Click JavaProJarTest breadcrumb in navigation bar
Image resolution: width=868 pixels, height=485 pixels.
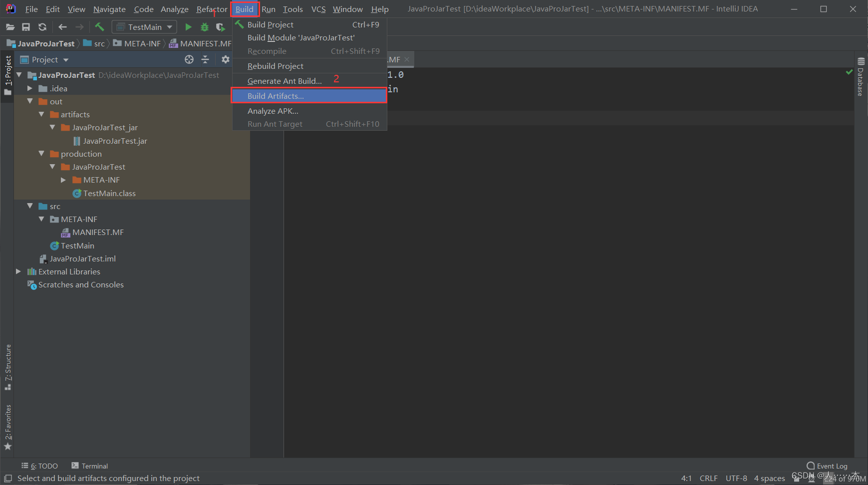(x=46, y=43)
